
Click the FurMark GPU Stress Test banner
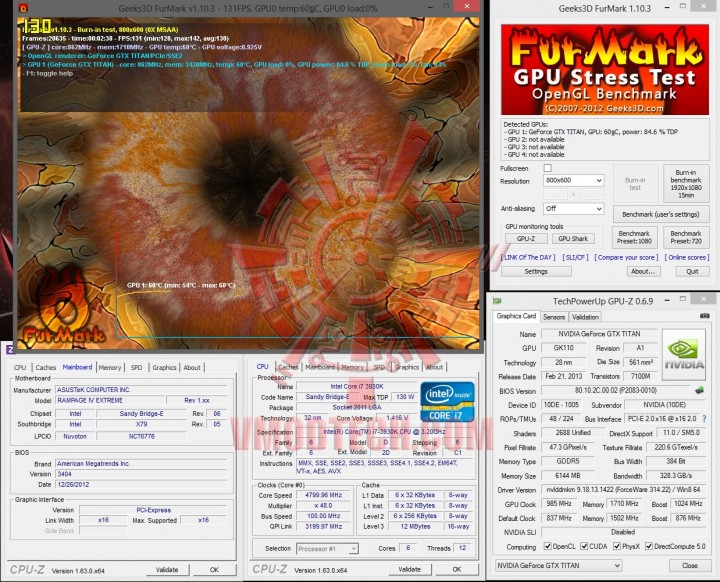[605, 70]
